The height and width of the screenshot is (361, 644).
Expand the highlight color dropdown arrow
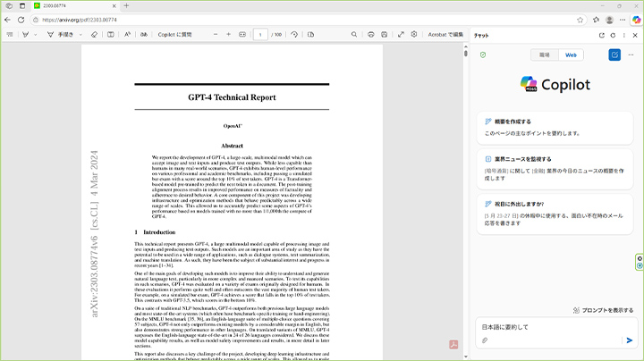[x=35, y=35]
